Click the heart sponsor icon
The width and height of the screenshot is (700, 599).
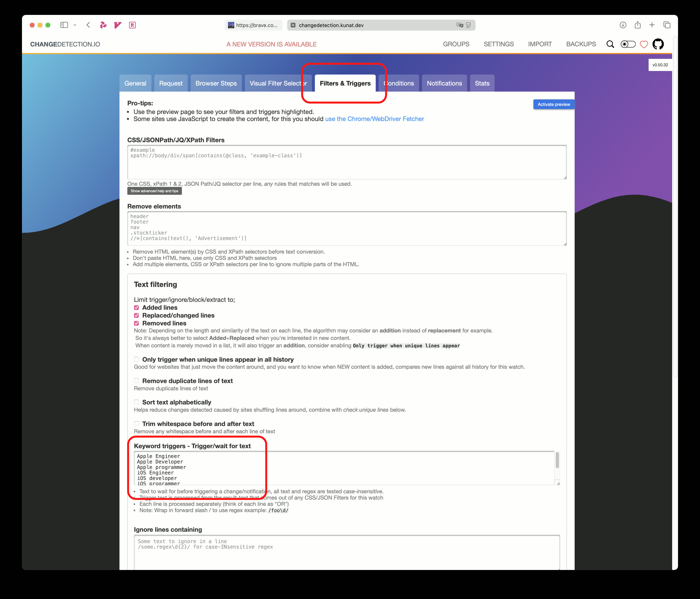643,45
